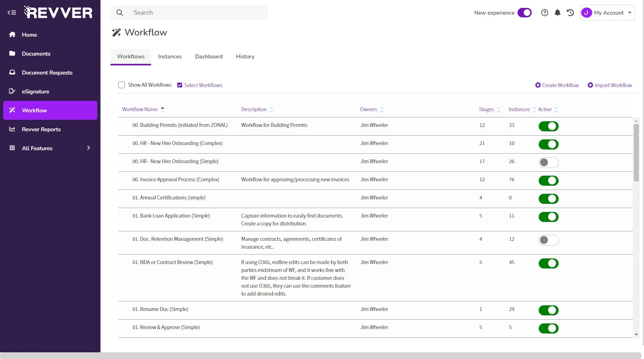Click the table scrollbar up arrow
644x359 pixels.
(636, 120)
